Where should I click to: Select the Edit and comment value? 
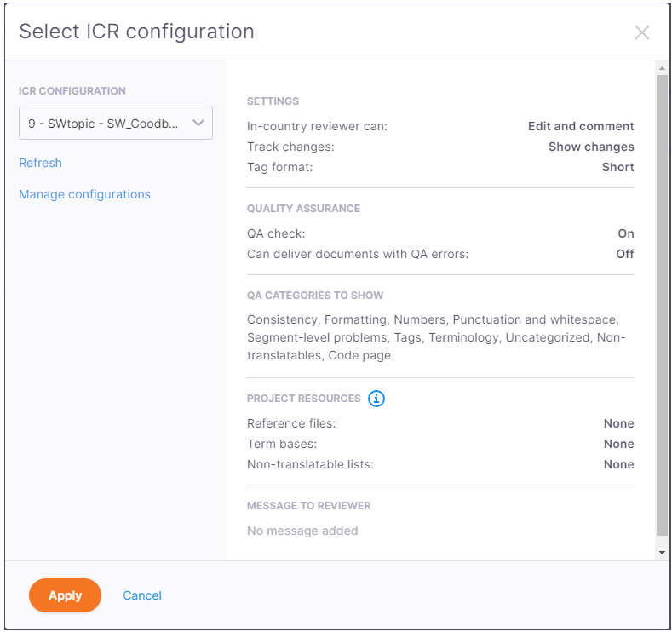(x=581, y=126)
